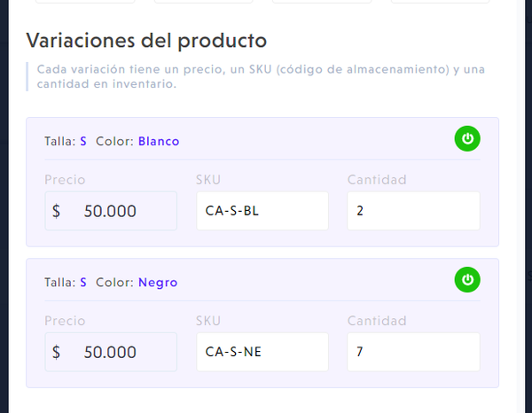
Task: Click the Precio label in Blanco variation
Action: [x=65, y=179]
